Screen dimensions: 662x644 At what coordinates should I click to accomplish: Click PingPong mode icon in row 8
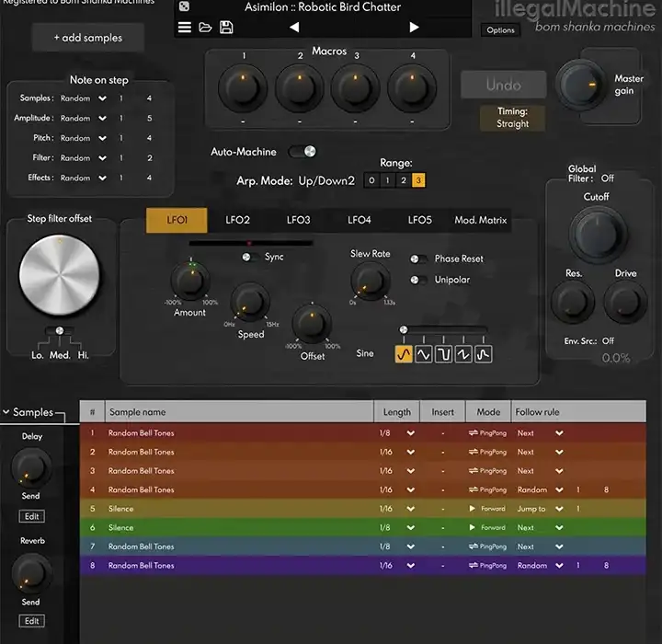pyautogui.click(x=473, y=565)
